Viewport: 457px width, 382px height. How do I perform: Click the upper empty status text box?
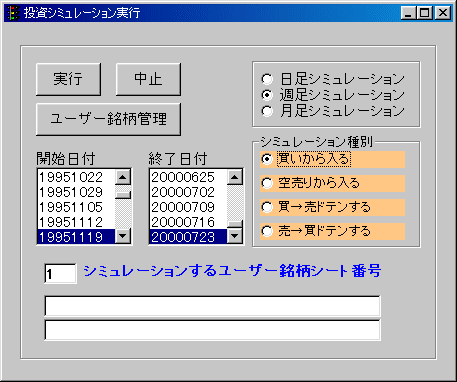212,306
